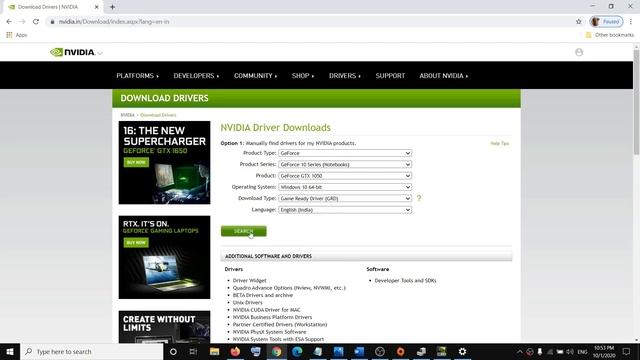Expand the NVIDIA logo region chevron
Image resolution: width=640 pixels, height=360 pixels.
[x=100, y=53]
